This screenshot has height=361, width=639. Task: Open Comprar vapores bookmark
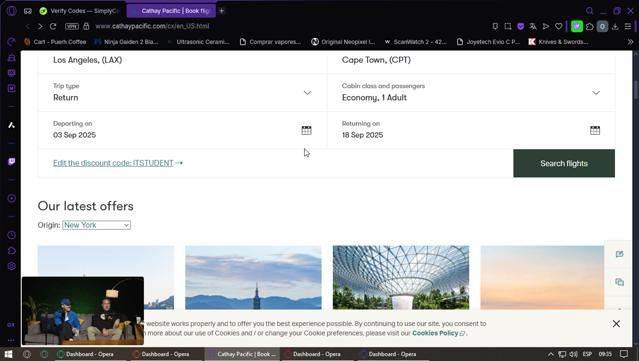[271, 42]
